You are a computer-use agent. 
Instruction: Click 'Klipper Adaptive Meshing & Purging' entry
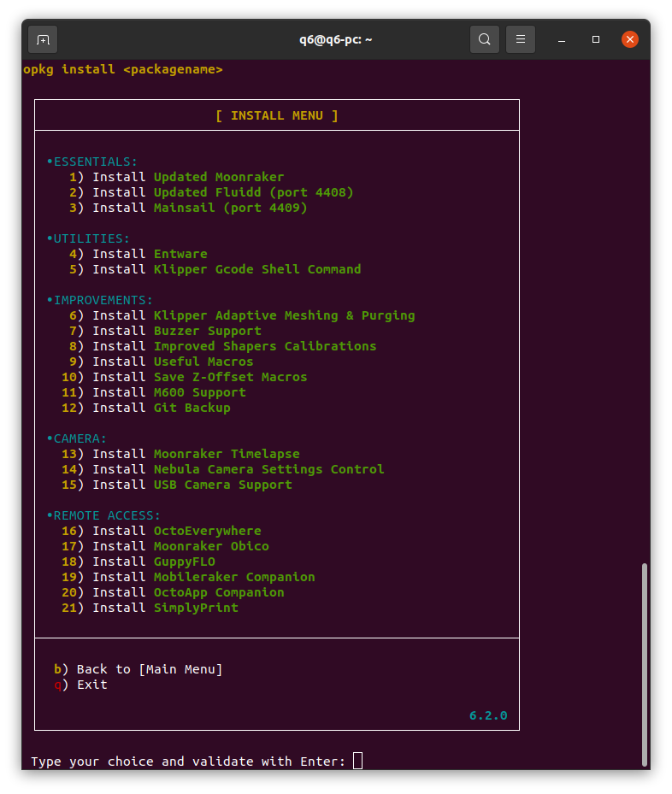coord(284,316)
